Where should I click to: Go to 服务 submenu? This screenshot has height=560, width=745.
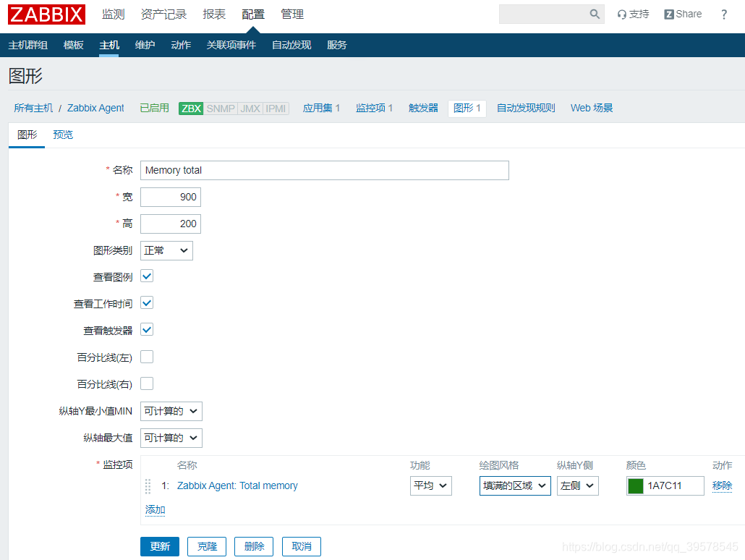(x=337, y=45)
